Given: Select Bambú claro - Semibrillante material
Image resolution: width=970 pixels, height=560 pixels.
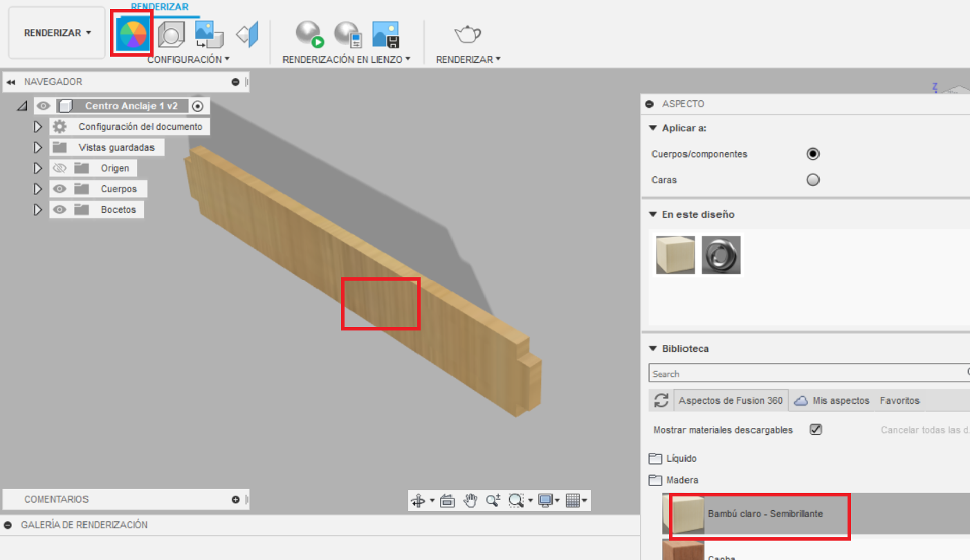Looking at the screenshot, I should [765, 514].
